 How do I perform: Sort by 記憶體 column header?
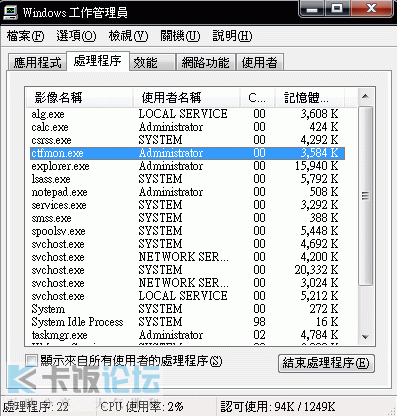point(309,98)
